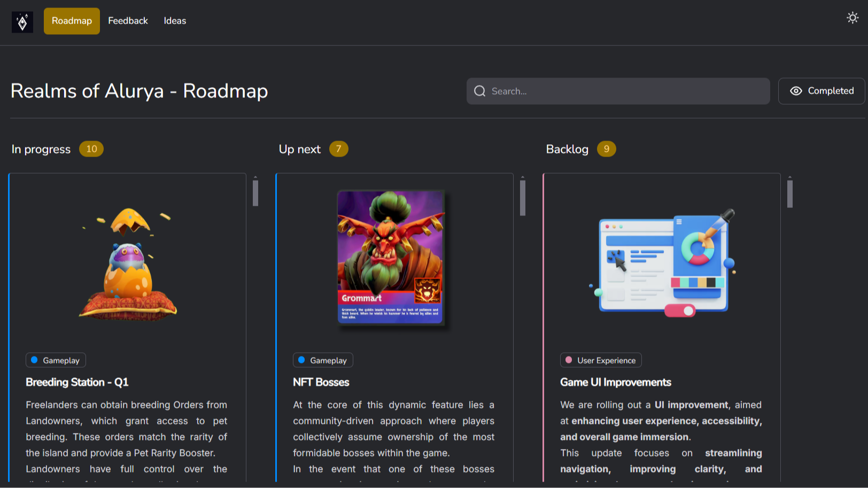The height and width of the screenshot is (488, 868).
Task: Click the Gameplay tag on NFT Bosses
Action: coord(323,360)
